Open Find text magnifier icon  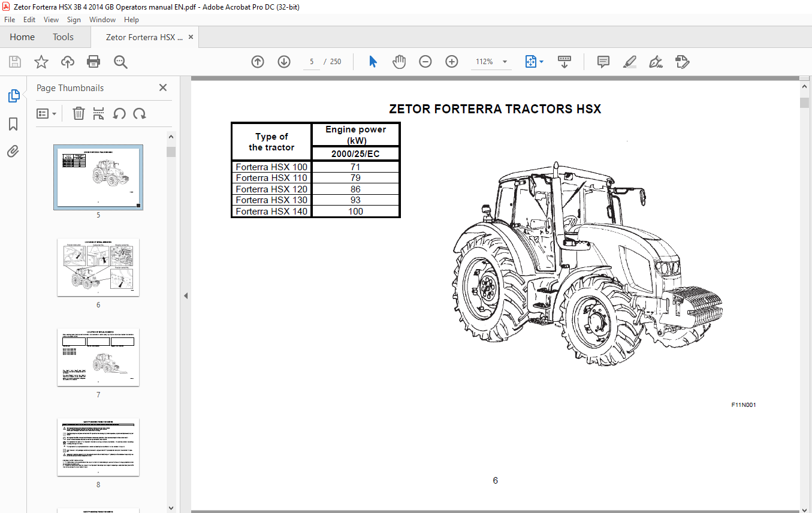coord(120,62)
